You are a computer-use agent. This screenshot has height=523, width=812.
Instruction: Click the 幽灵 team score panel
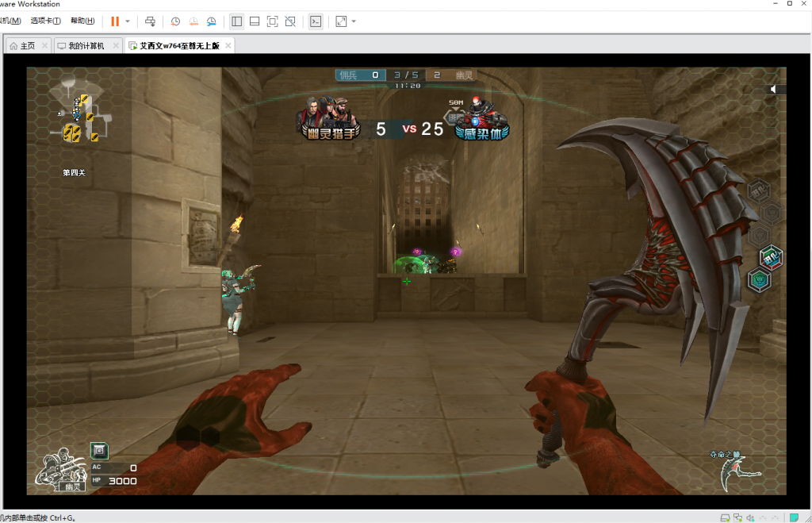pos(452,75)
